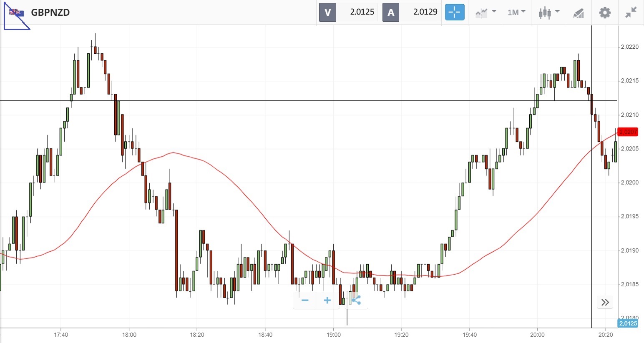Click the GBPNZD symbol name
644x343 pixels.
coord(50,12)
